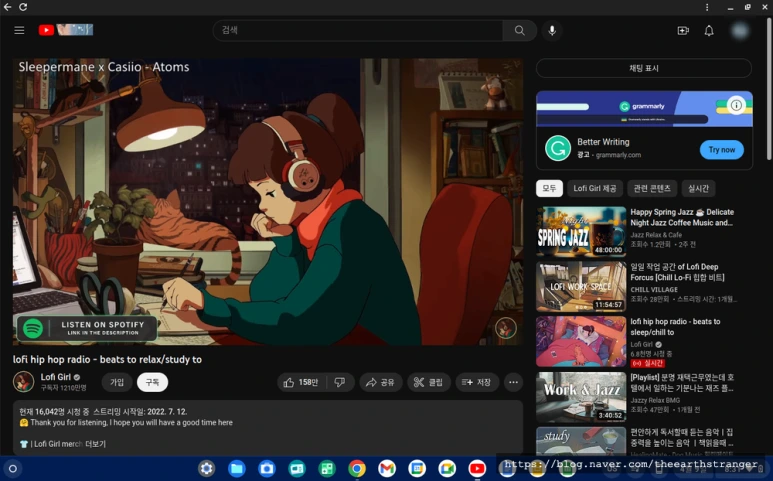Start voice search with microphone icon
773x481 pixels.
552,31
